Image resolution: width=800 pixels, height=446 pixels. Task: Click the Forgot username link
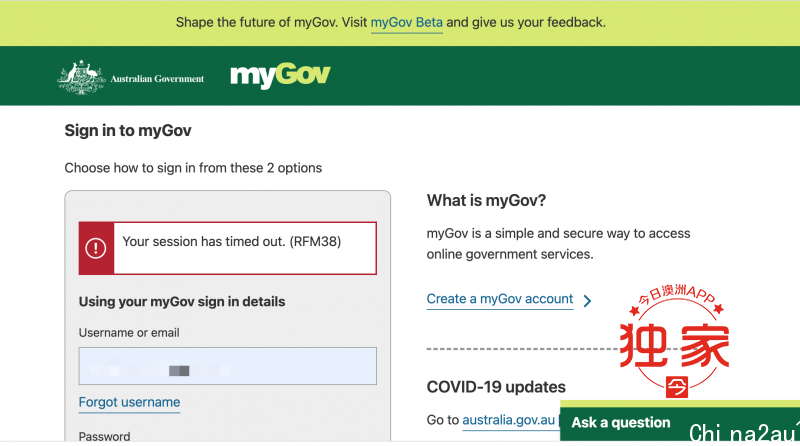pyautogui.click(x=129, y=402)
